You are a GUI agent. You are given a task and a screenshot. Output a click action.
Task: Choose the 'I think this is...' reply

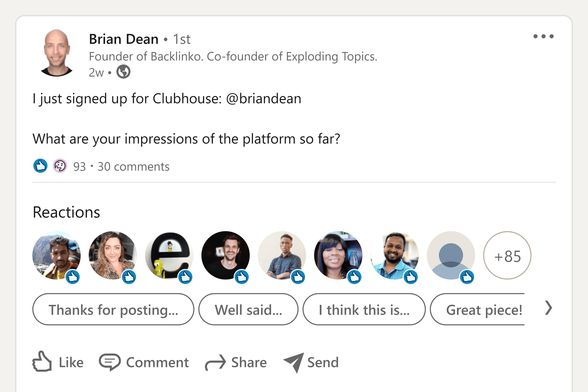364,309
